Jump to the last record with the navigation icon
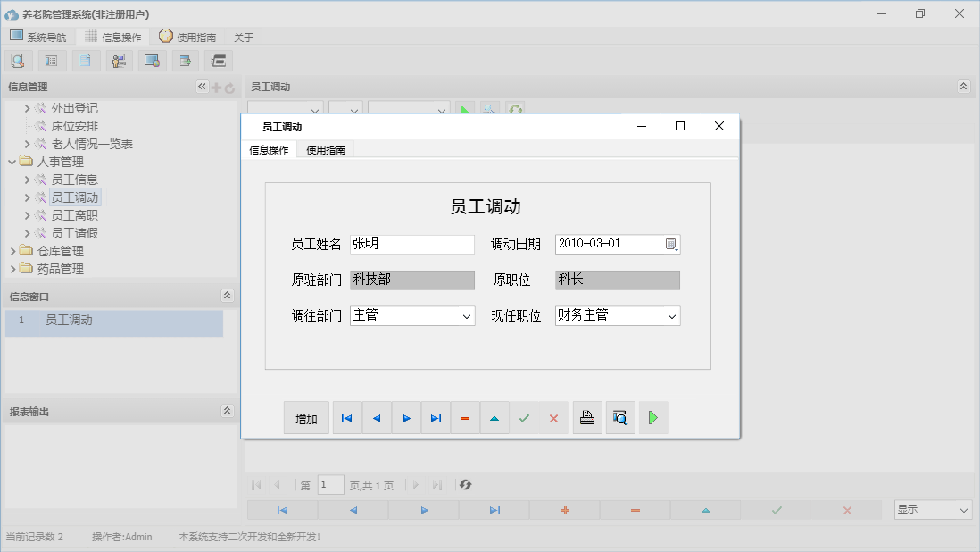Image resolution: width=980 pixels, height=552 pixels. 436,417
